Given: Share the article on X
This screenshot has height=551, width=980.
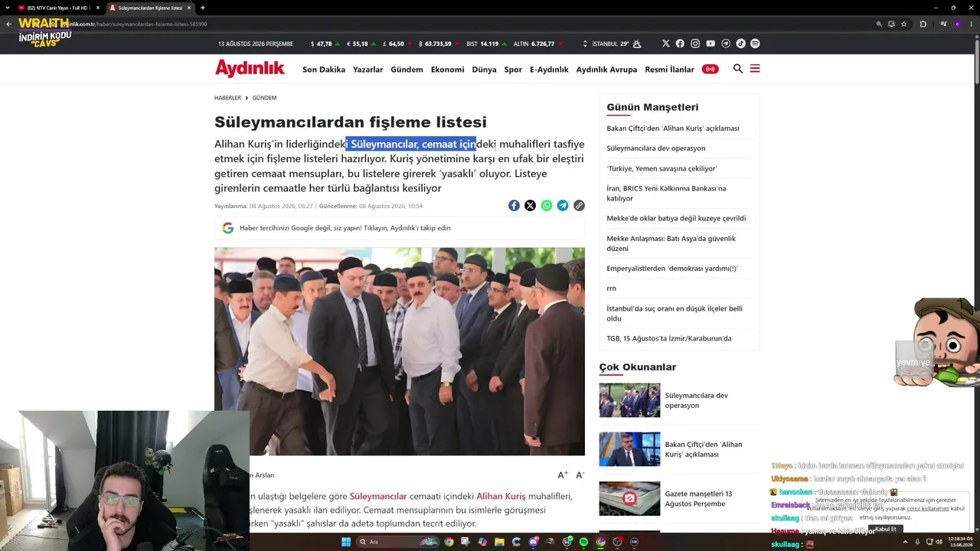Looking at the screenshot, I should 530,205.
